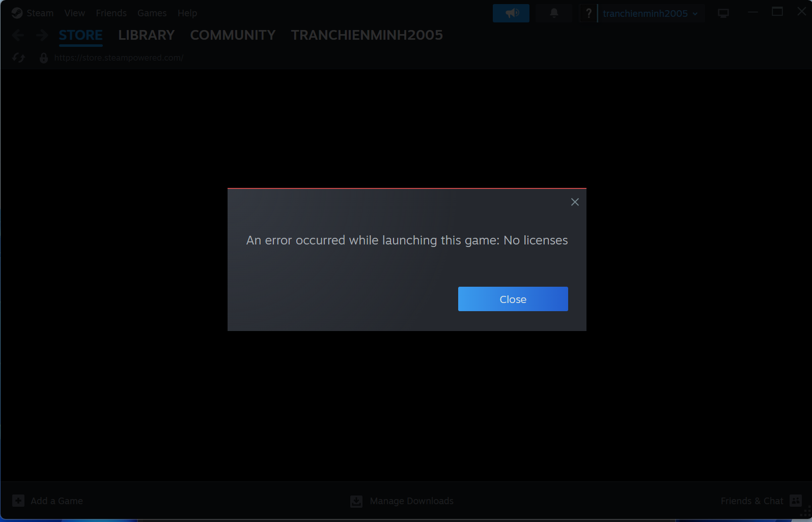Image resolution: width=812 pixels, height=522 pixels.
Task: Minimize the Steam window
Action: coord(753,12)
